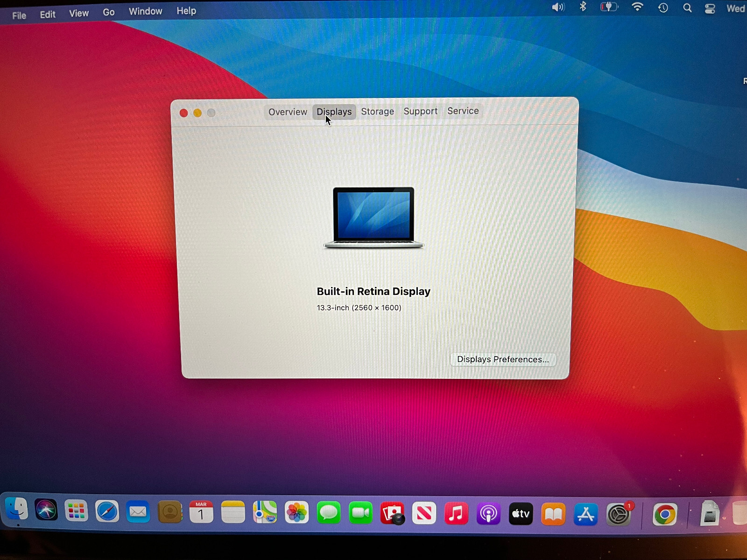The height and width of the screenshot is (560, 747).
Task: Close the About This Mac window
Action: coord(184,113)
